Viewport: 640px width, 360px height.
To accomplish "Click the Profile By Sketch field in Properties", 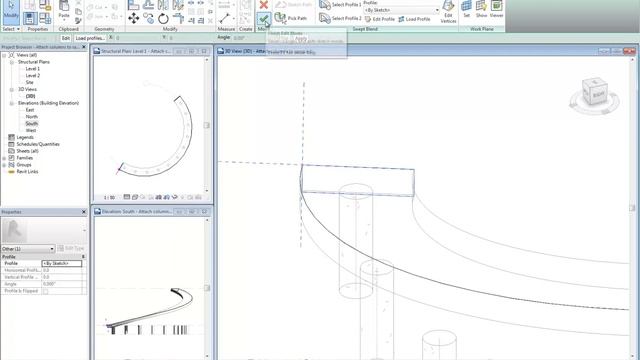I will 62,264.
